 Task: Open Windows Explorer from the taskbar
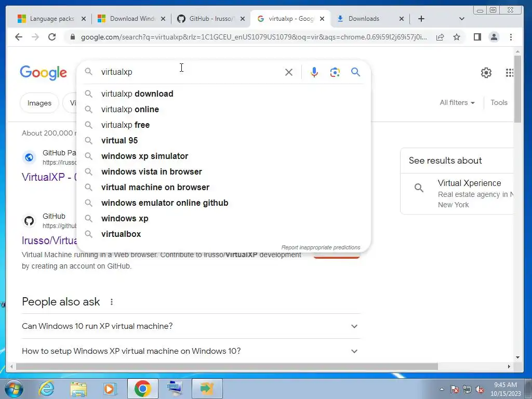[79, 389]
